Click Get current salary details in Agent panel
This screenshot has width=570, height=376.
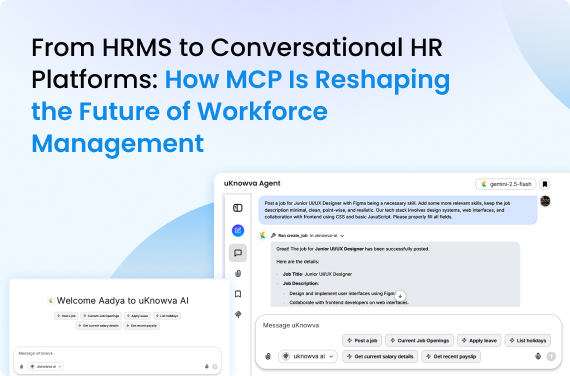click(x=380, y=357)
